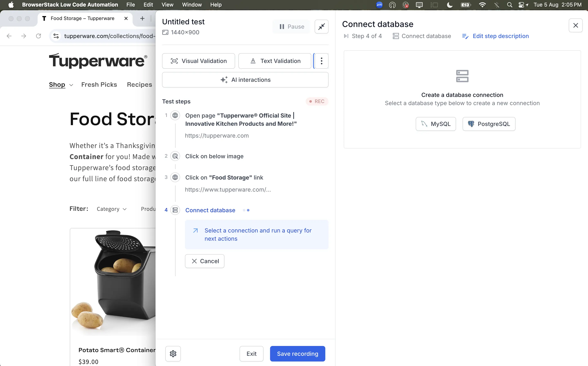Toggle macOS Do Not Disturb moon icon
The width and height of the screenshot is (588, 366).
pos(449,5)
